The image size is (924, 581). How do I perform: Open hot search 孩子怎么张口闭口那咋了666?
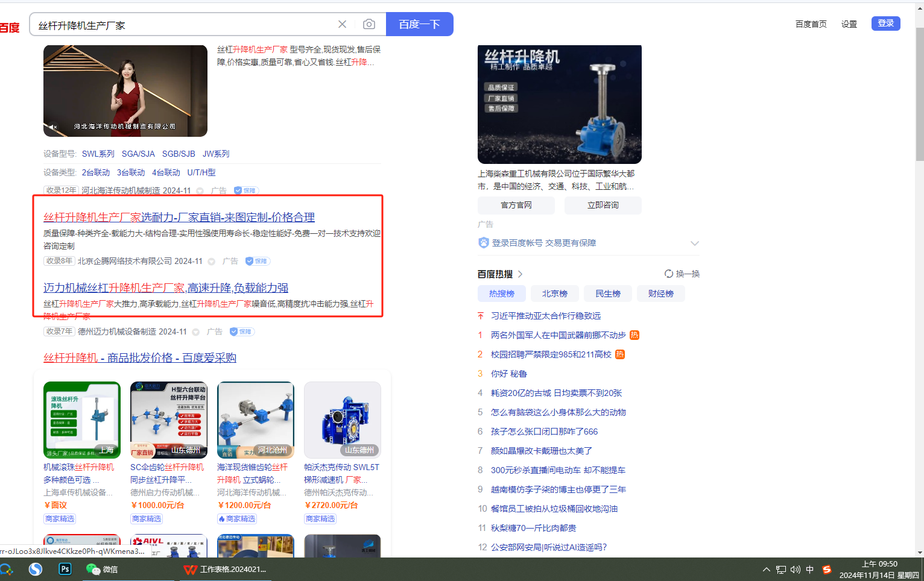pyautogui.click(x=544, y=432)
